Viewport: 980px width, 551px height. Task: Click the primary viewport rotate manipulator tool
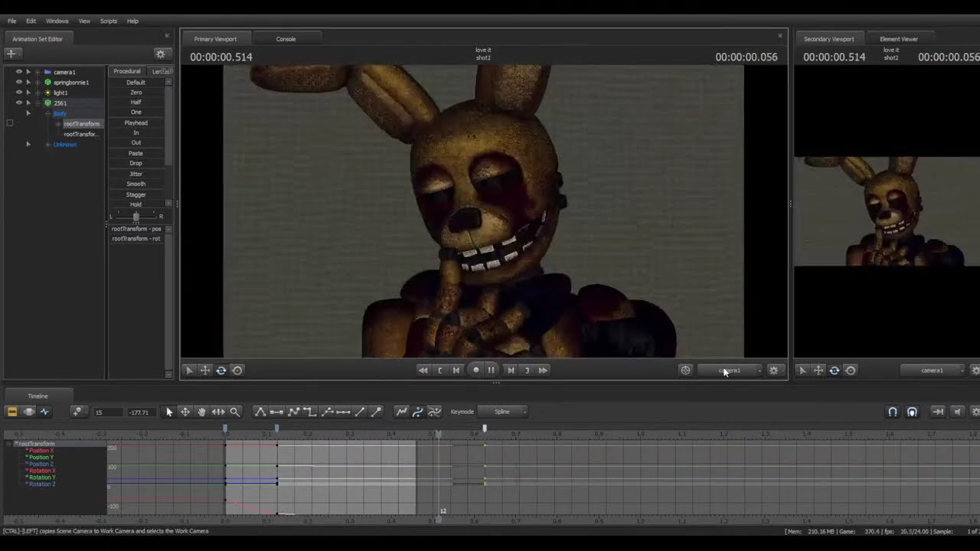tap(221, 370)
